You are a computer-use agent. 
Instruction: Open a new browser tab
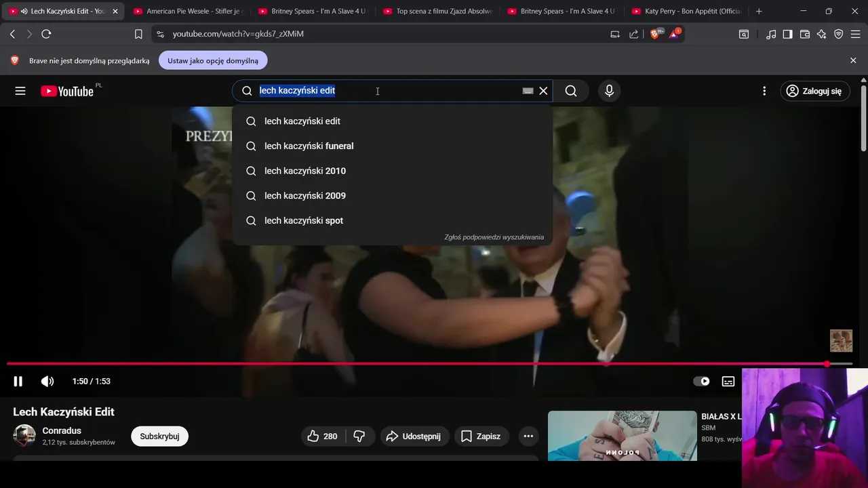pyautogui.click(x=759, y=12)
